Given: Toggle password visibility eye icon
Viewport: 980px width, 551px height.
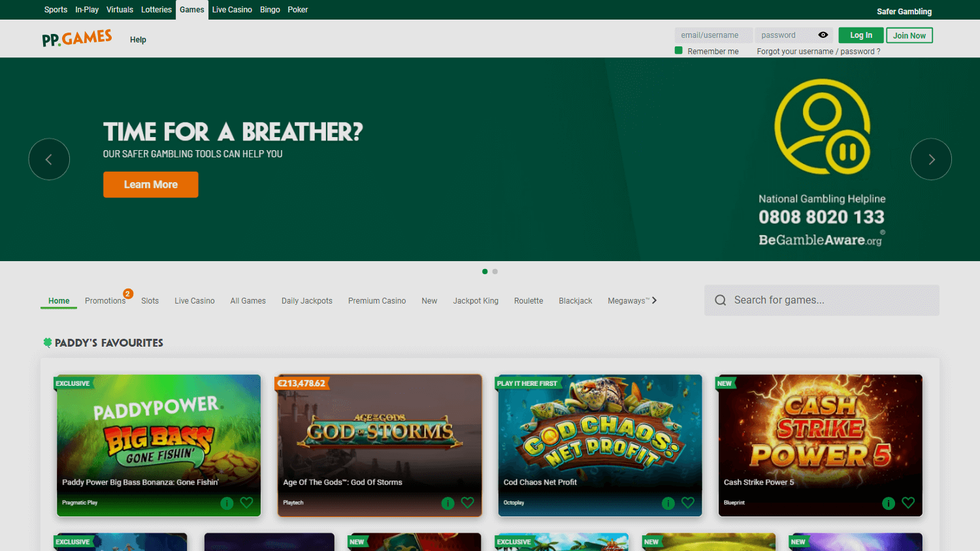Looking at the screenshot, I should [x=823, y=35].
